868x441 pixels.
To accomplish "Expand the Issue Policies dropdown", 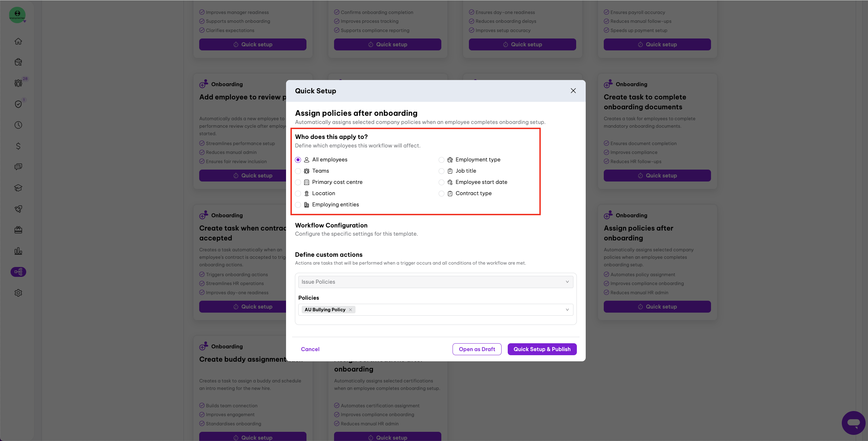I will [x=436, y=282].
